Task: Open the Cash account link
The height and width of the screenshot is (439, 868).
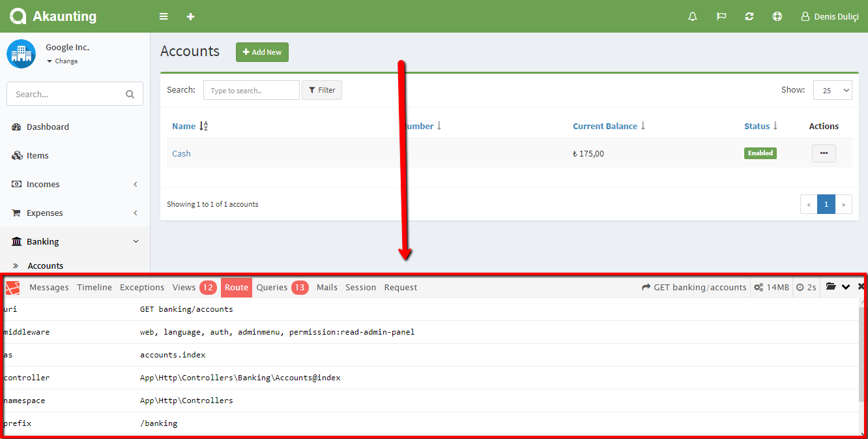Action: pyautogui.click(x=181, y=153)
